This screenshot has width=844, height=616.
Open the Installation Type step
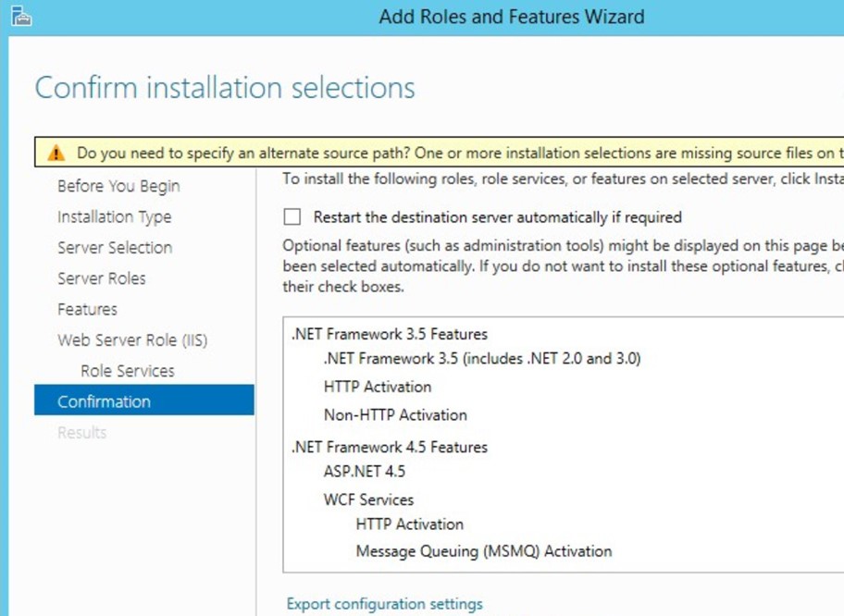click(114, 216)
